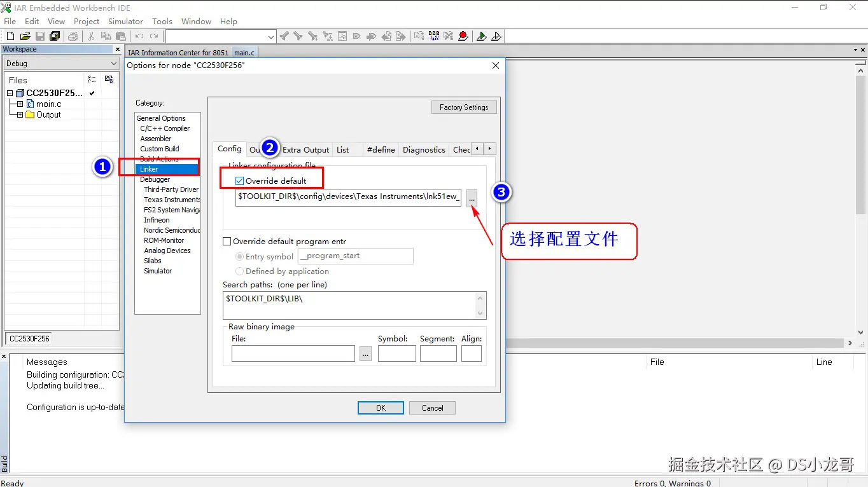Browse for linker configuration file with ... button
Screen dimensions: 868x487
point(472,198)
